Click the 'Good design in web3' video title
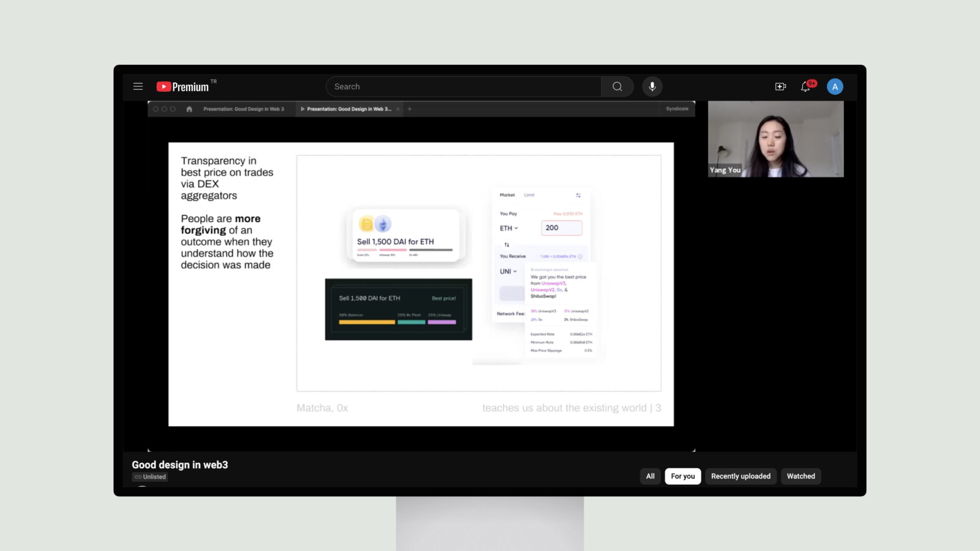 point(180,464)
